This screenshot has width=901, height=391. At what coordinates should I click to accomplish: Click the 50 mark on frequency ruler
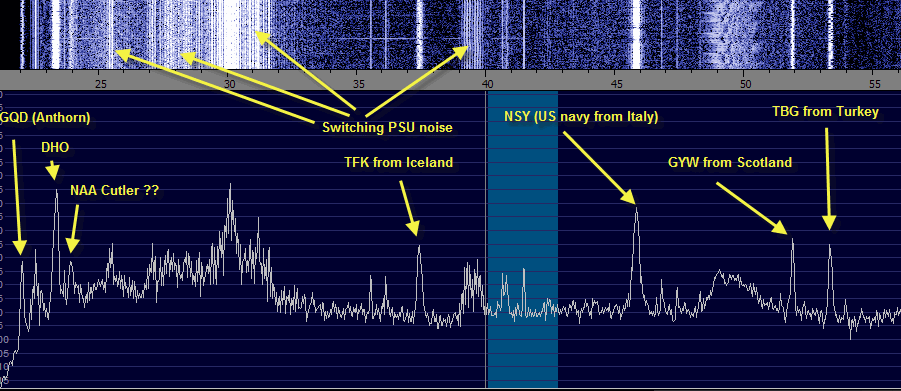tap(744, 84)
